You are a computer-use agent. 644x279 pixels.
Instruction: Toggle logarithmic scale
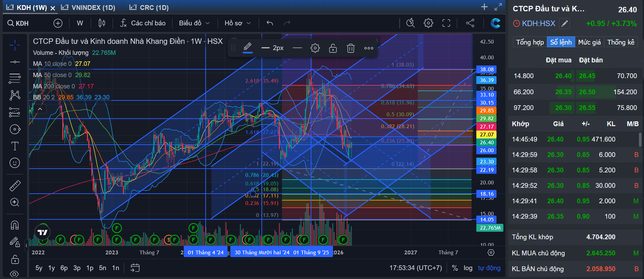tap(468, 268)
